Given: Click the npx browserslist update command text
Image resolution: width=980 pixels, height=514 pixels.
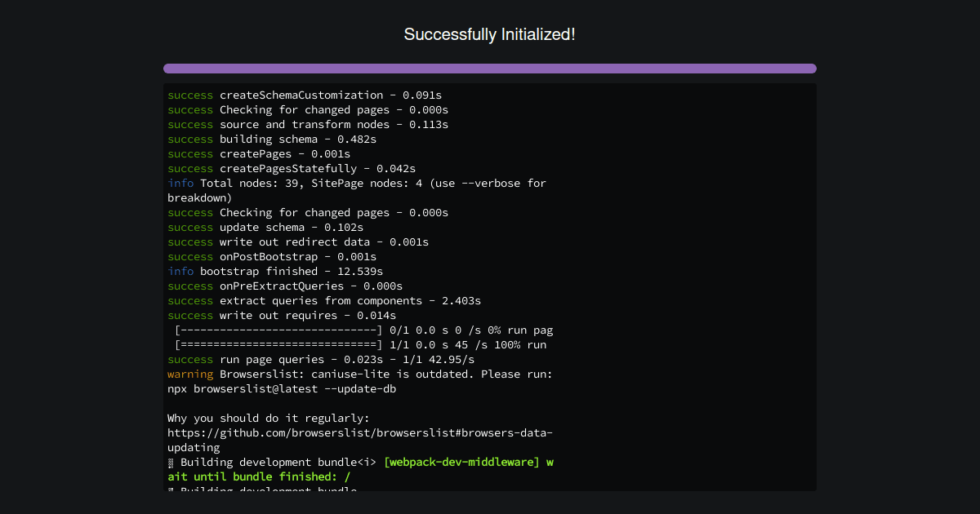Looking at the screenshot, I should [282, 388].
